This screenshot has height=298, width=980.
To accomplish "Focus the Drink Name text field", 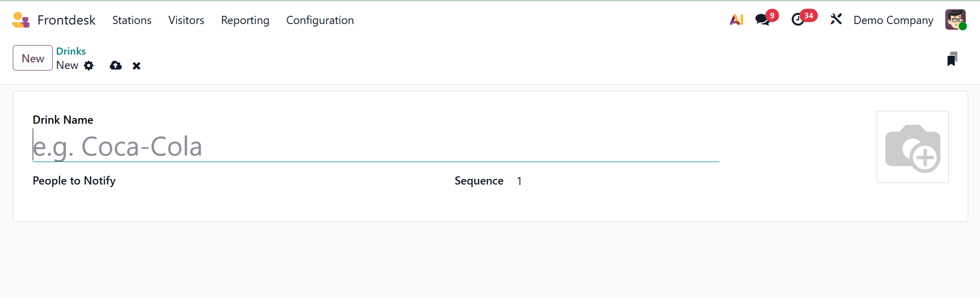I will click(376, 147).
